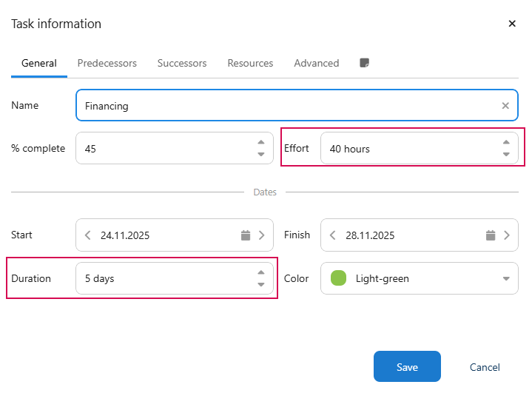Advance Finish date to next day
This screenshot has width=532, height=393.
(x=507, y=235)
